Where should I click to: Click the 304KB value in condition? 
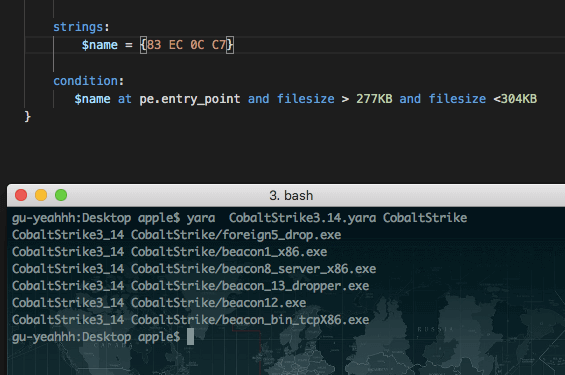(519, 99)
